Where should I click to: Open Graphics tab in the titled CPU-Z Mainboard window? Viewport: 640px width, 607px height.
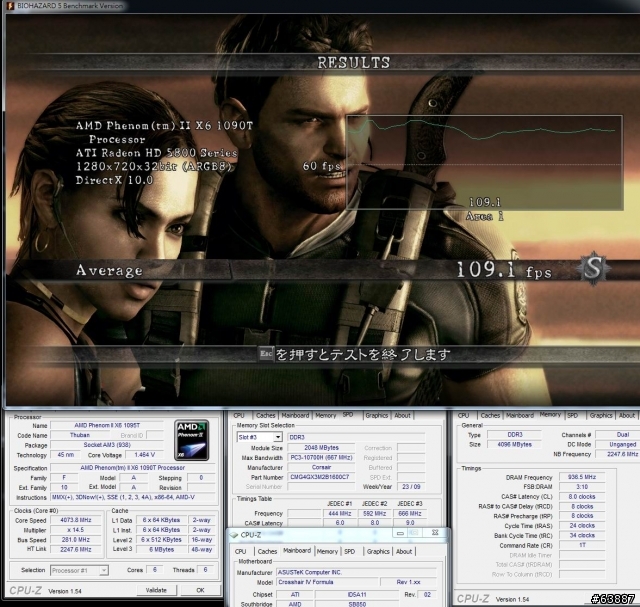coord(378,551)
